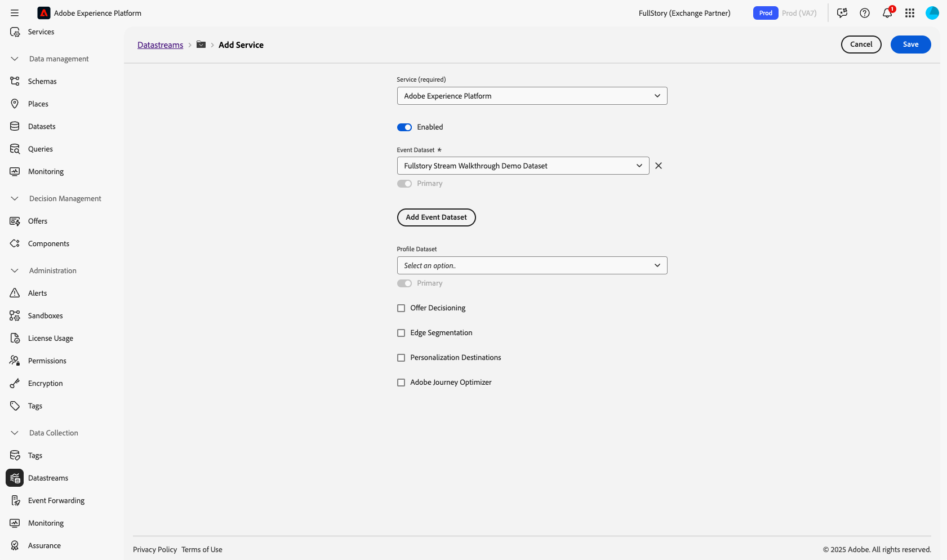Enable the Edge Segmentation checkbox
This screenshot has width=947, height=560.
[401, 333]
